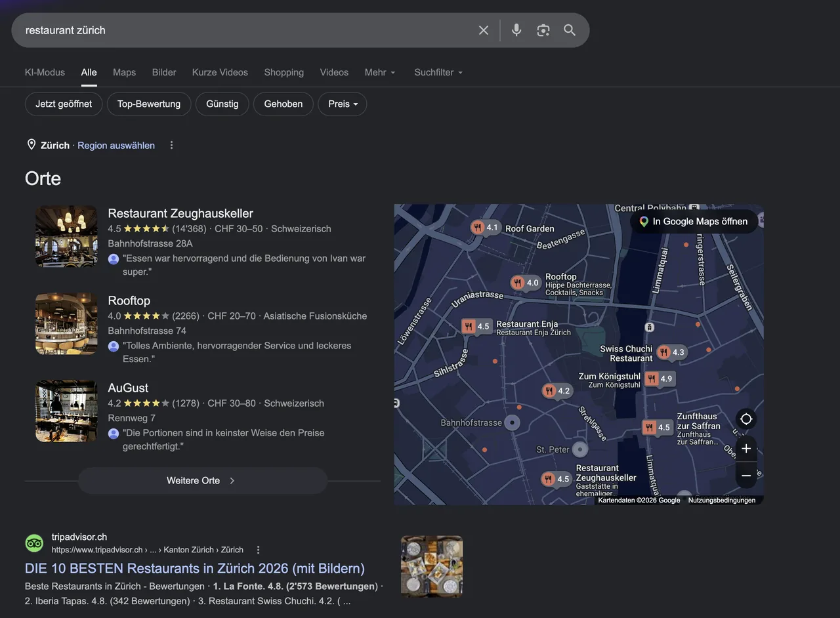
Task: Click reviewer avatar beside Zeughauskeller review quote
Action: [x=114, y=259]
